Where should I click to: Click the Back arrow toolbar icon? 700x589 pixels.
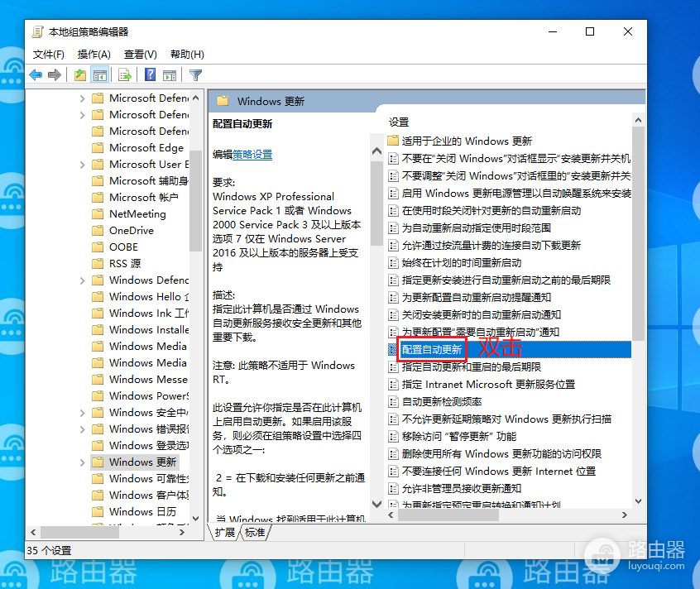pos(36,75)
